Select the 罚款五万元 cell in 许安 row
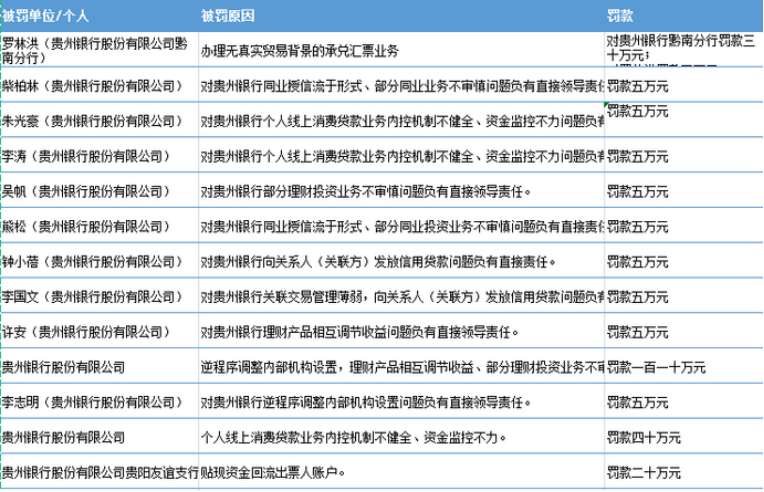764x492 pixels. pyautogui.click(x=684, y=330)
